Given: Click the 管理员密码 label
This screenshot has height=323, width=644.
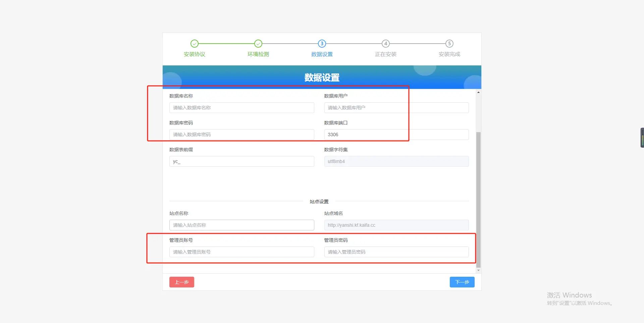Looking at the screenshot, I should [336, 240].
